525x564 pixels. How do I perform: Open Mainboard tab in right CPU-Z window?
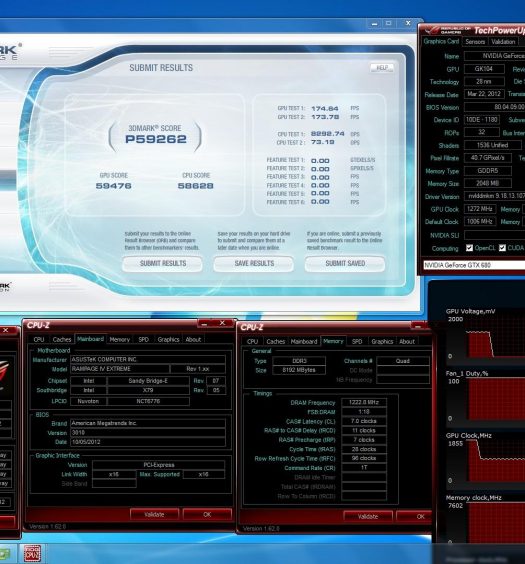click(304, 341)
